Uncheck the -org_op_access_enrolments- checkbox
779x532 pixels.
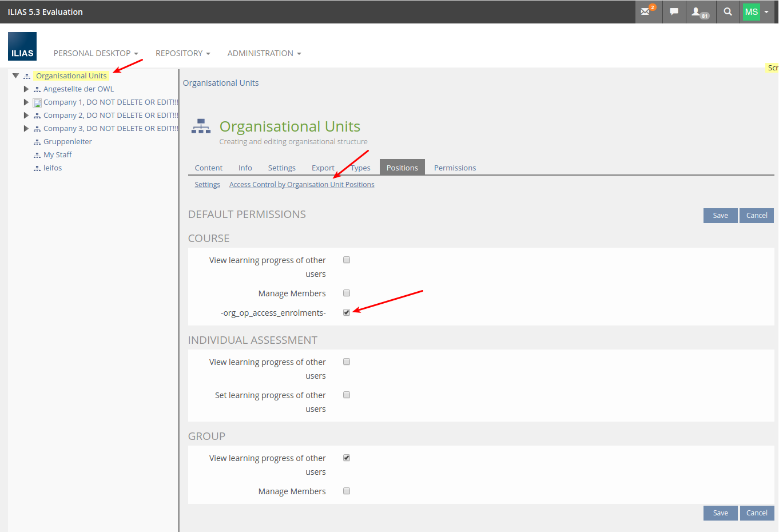click(347, 312)
